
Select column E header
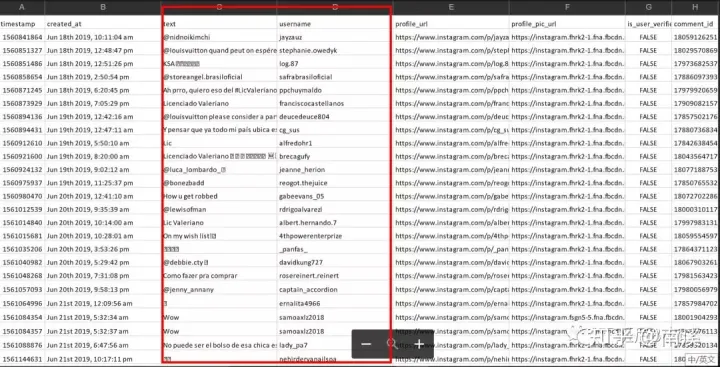click(x=451, y=7)
